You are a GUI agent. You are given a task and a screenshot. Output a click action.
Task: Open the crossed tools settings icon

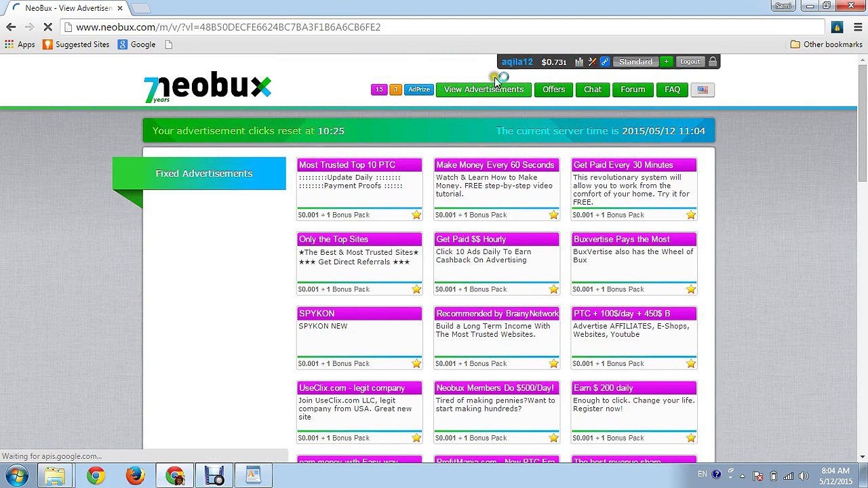coord(592,62)
